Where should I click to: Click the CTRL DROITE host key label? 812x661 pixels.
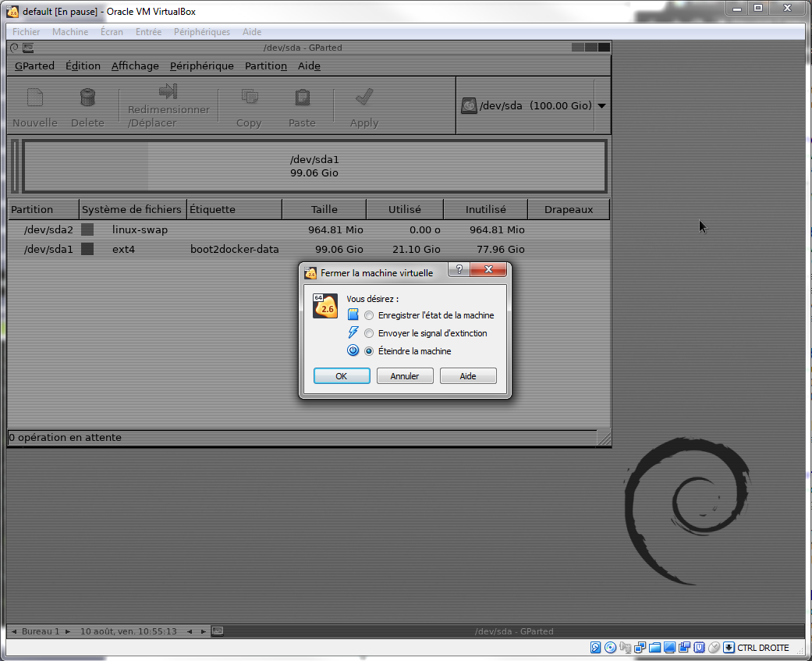[764, 648]
